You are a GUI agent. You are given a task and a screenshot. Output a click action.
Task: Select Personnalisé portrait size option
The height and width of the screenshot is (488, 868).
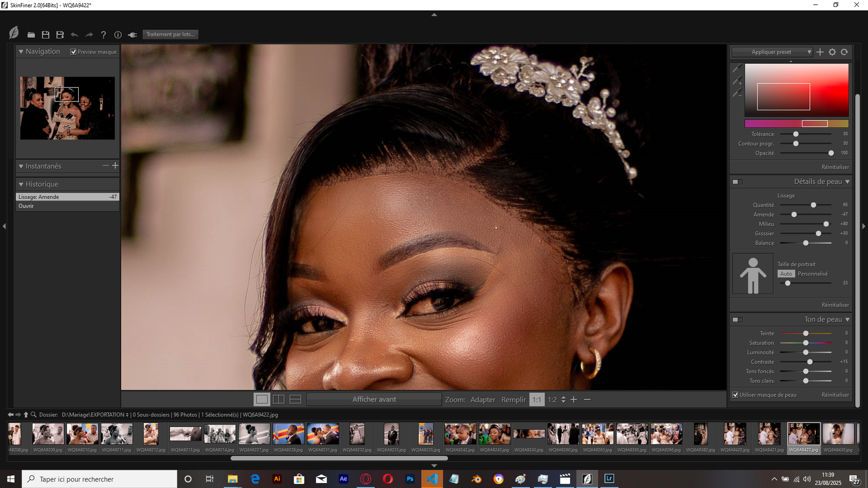click(813, 274)
